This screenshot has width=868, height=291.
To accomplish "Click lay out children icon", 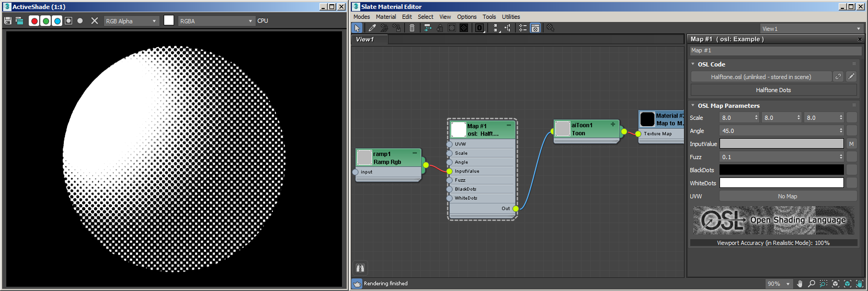I will pyautogui.click(x=508, y=28).
